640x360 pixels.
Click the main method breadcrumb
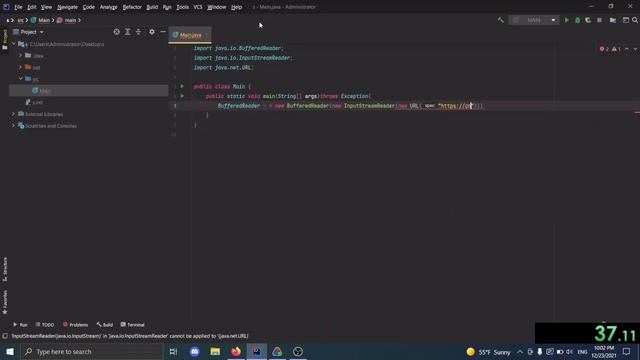[67, 20]
